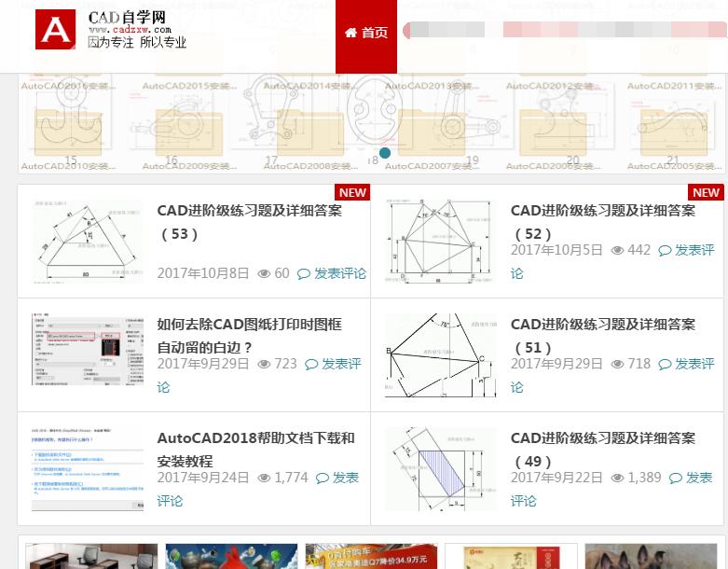Open AutoCAD2009安装... gallery label

coord(189,166)
